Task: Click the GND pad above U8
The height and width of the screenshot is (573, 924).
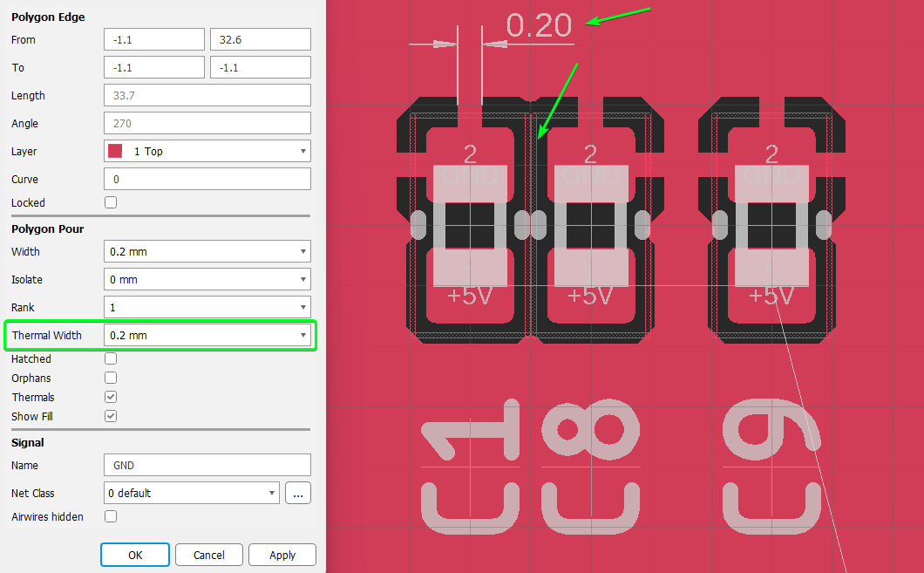Action: (591, 184)
